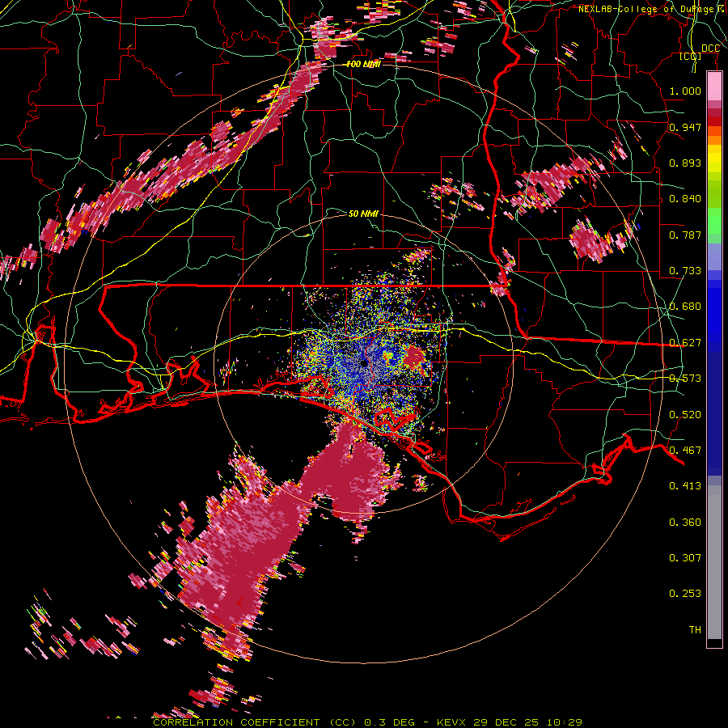Click the KEVX radar site identifier
This screenshot has height=728, width=728.
453,722
